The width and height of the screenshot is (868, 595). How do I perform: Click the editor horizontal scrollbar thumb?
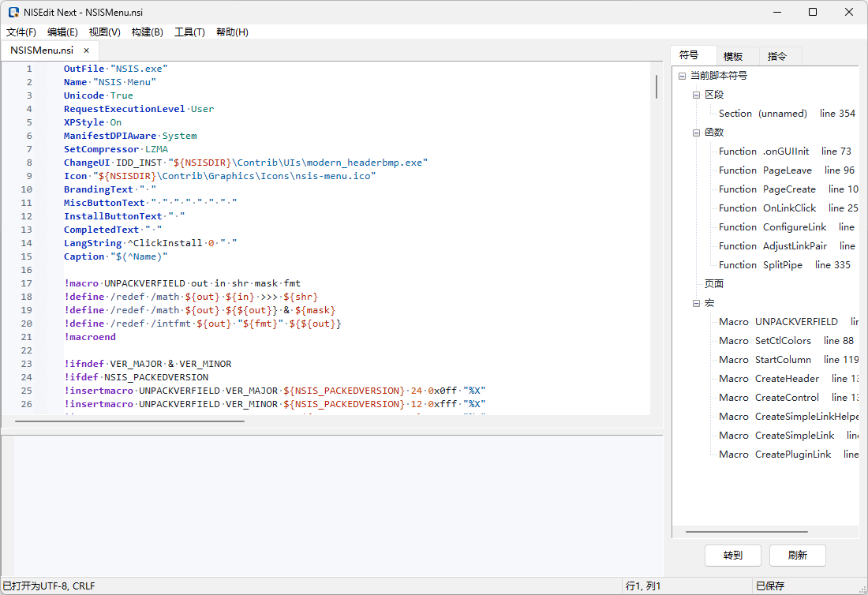(129, 421)
